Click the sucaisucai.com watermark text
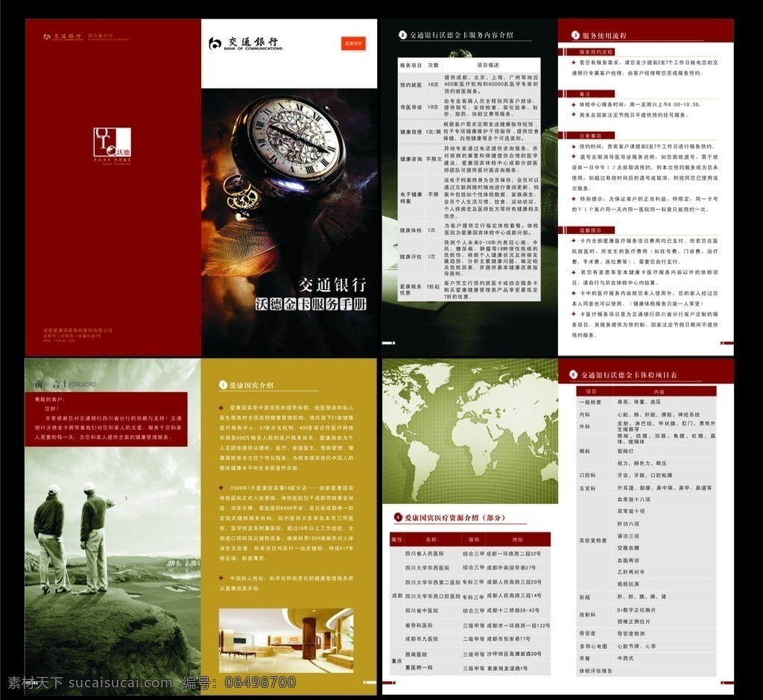The width and height of the screenshot is (763, 700). [x=120, y=683]
